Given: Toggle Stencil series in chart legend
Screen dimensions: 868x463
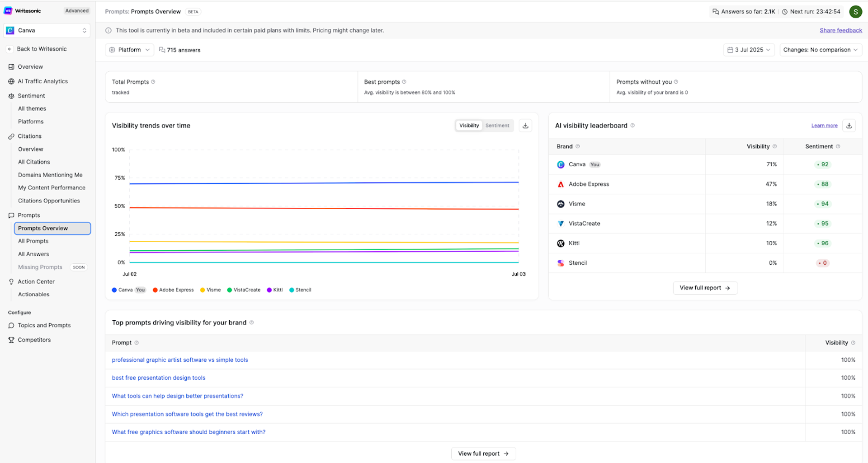Looking at the screenshot, I should [x=300, y=290].
